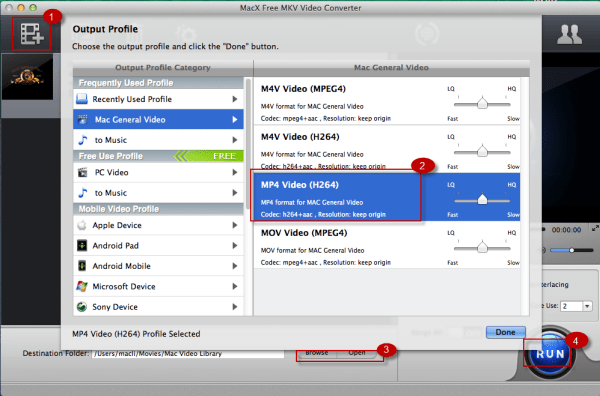Adjust M4V Video (MPEG4) quality slider
The width and height of the screenshot is (600, 396).
pyautogui.click(x=482, y=104)
